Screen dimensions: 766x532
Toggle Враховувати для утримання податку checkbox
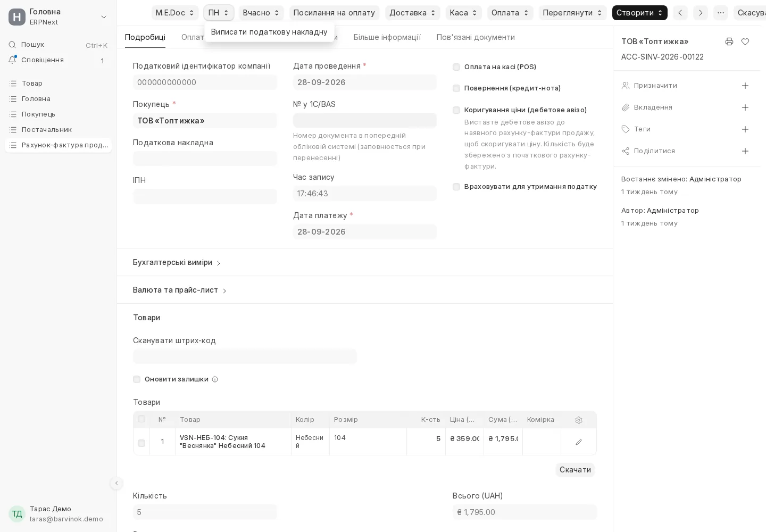click(x=456, y=187)
